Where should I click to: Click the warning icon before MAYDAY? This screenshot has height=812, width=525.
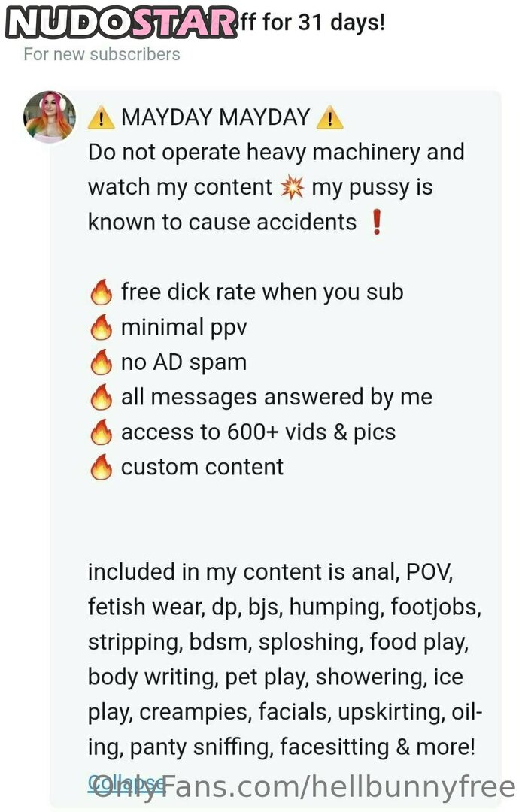click(101, 118)
